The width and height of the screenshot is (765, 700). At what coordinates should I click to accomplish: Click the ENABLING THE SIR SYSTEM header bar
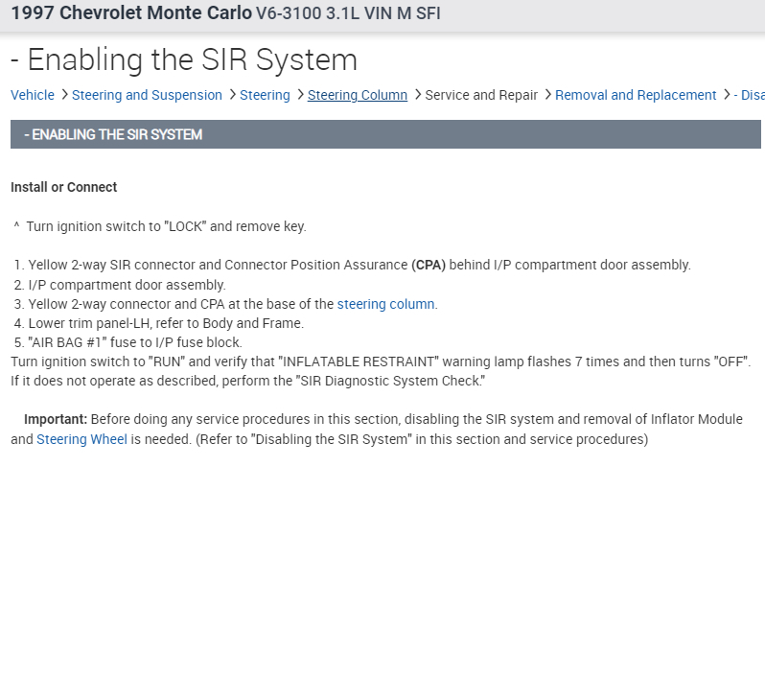(x=385, y=134)
